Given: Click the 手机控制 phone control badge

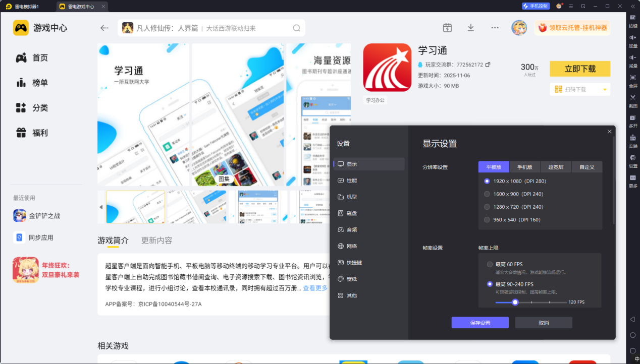Looking at the screenshot, I should click(x=536, y=6).
